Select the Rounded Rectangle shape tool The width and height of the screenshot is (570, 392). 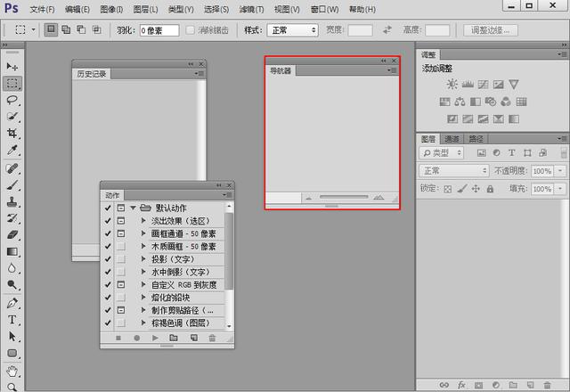[x=12, y=353]
